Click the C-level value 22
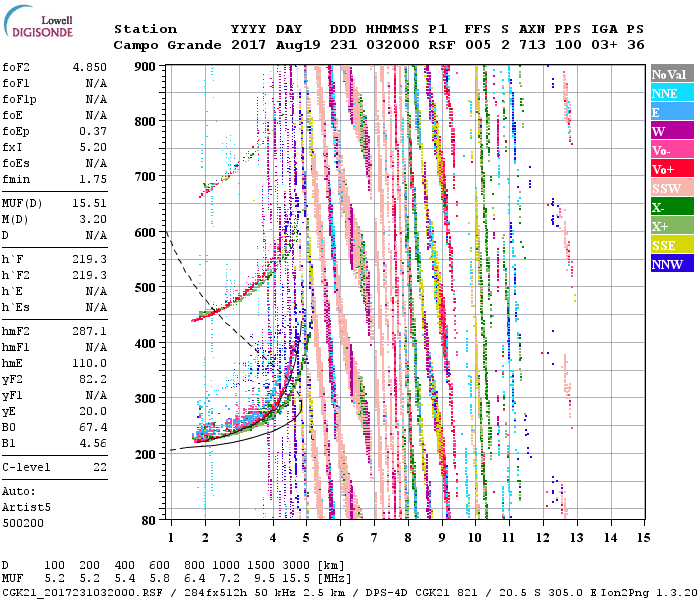 [x=100, y=467]
